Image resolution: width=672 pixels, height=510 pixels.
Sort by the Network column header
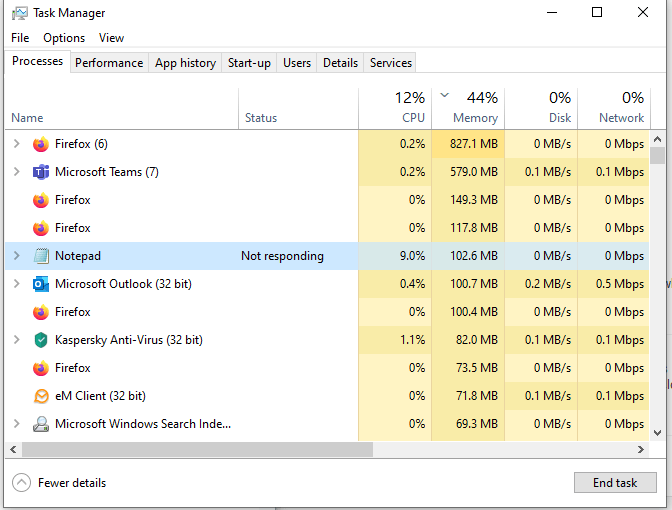614,108
